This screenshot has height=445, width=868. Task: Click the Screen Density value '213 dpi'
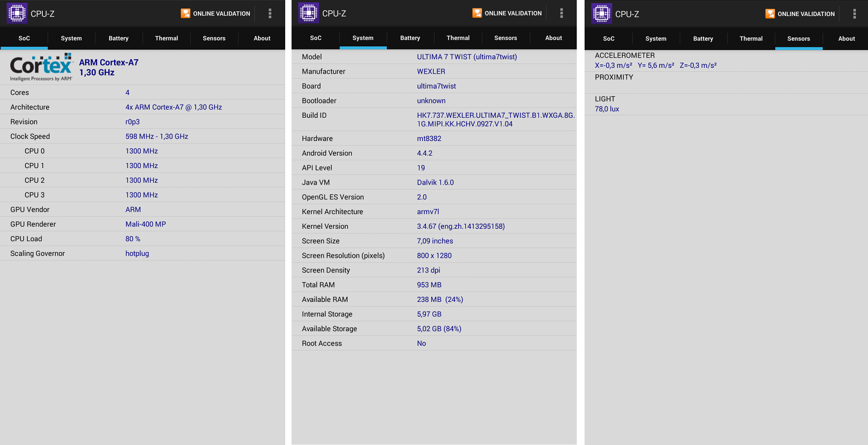429,270
